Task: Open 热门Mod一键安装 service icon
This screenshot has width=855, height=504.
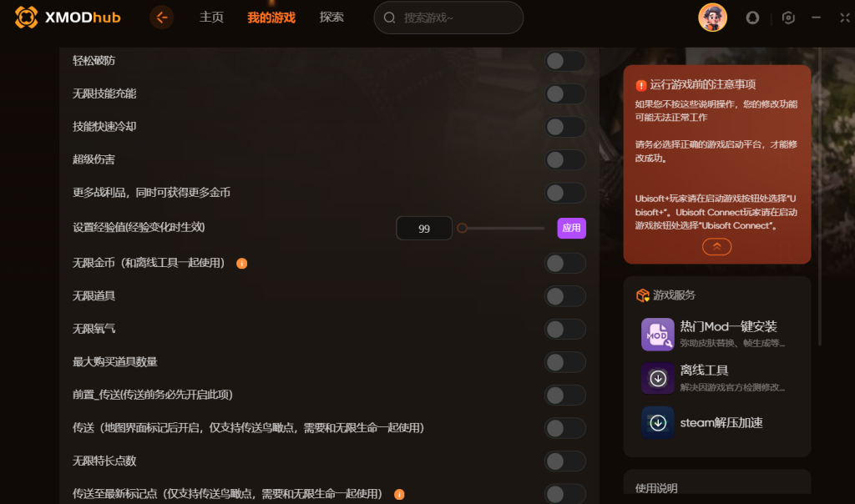Action: click(x=658, y=334)
